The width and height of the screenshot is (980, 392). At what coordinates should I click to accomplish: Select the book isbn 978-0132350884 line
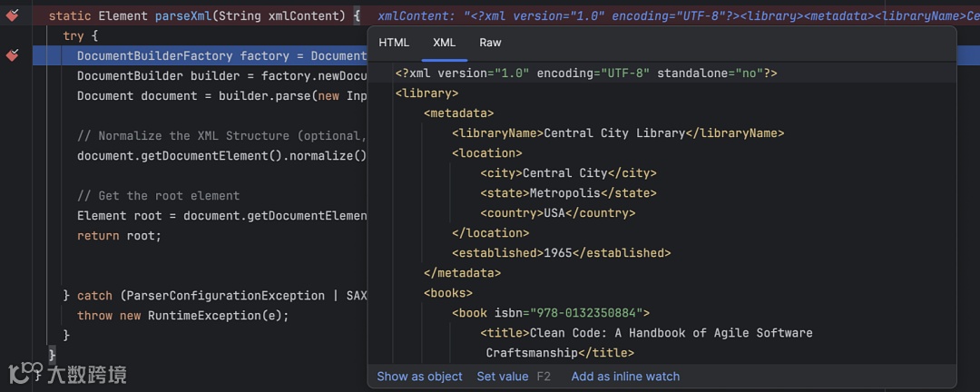tap(552, 312)
